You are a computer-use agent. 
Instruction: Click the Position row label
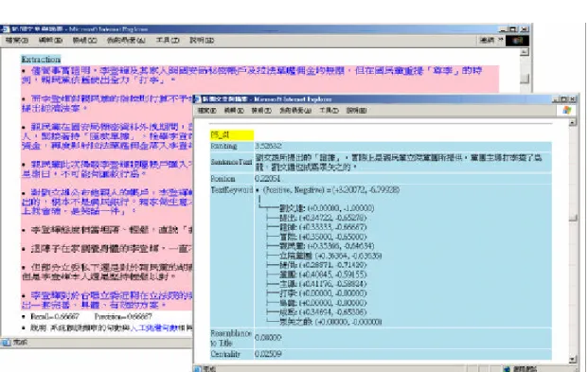pyautogui.click(x=223, y=179)
